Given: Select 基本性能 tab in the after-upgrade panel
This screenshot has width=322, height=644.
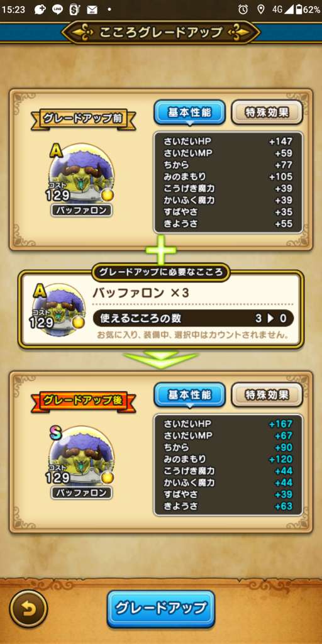Looking at the screenshot, I should 189,395.
